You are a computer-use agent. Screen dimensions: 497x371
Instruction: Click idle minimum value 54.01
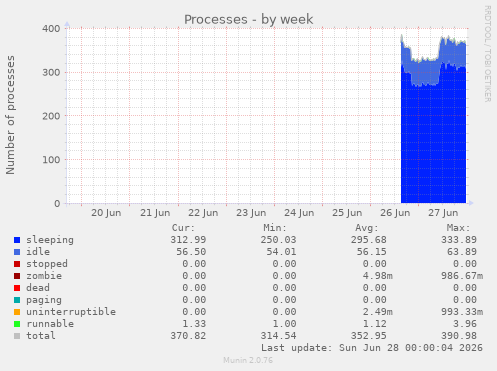pos(281,252)
